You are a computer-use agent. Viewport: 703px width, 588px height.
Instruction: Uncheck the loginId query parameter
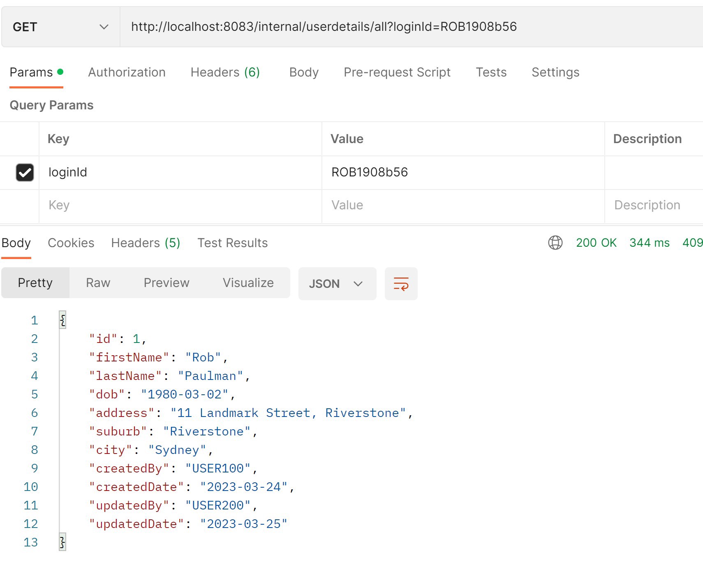[x=25, y=172]
